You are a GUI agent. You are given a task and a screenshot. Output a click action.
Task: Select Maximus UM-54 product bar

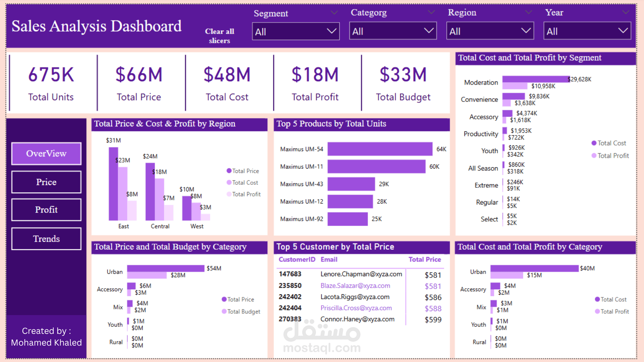pos(380,149)
